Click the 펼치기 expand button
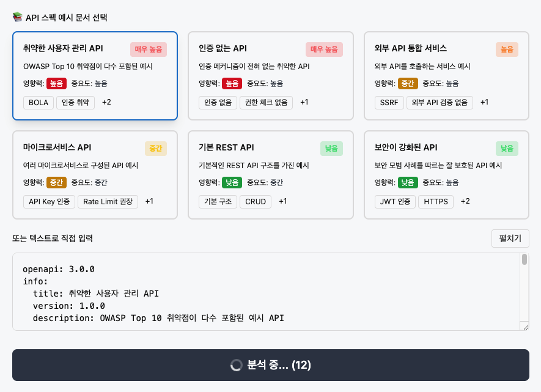The height and width of the screenshot is (392, 541). (510, 238)
